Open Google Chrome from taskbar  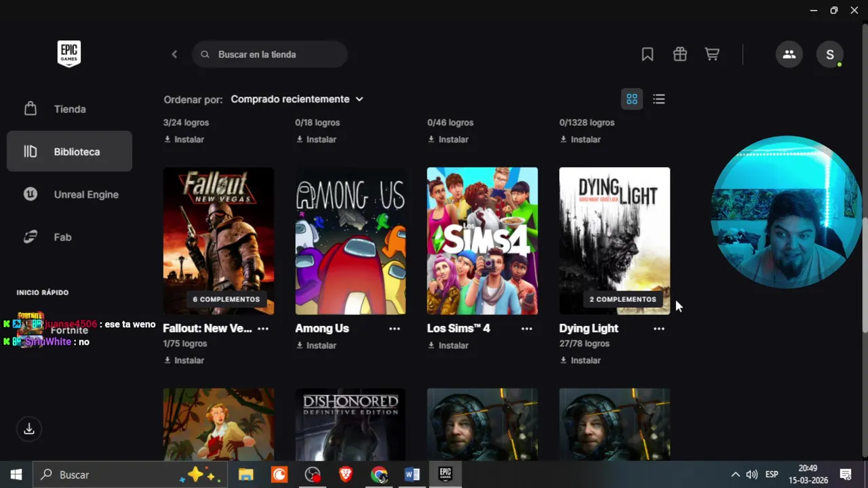coord(379,474)
